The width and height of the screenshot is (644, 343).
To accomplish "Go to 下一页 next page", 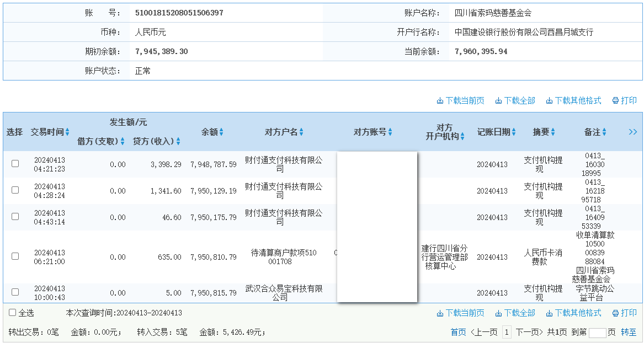I will 529,332.
